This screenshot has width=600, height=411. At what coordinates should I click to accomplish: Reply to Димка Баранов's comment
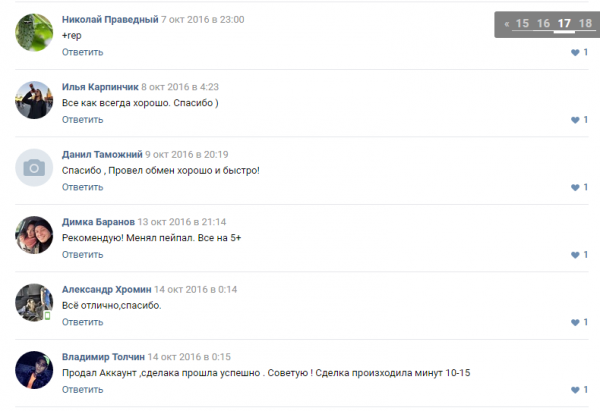83,254
